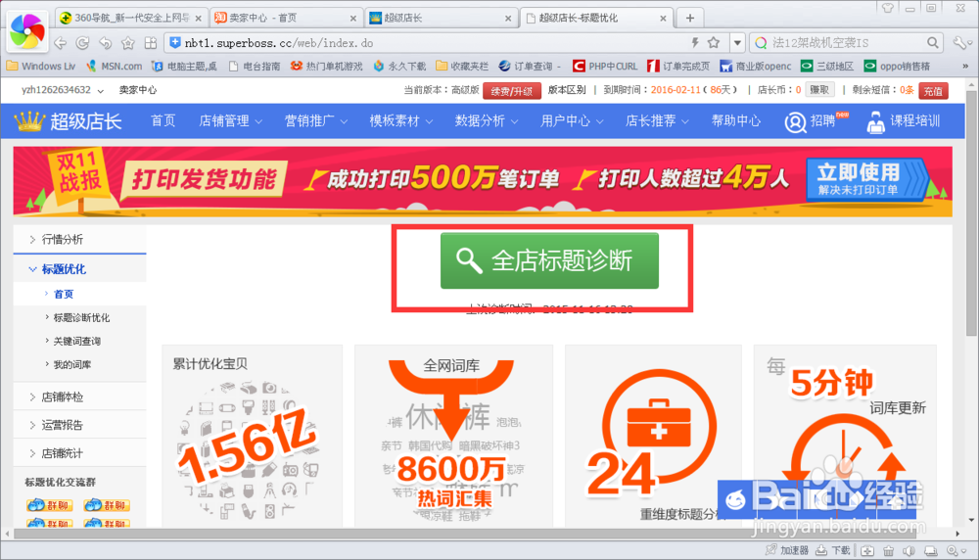This screenshot has width=979, height=560.
Task: Open the 课程培训 icon link
Action: (x=903, y=121)
